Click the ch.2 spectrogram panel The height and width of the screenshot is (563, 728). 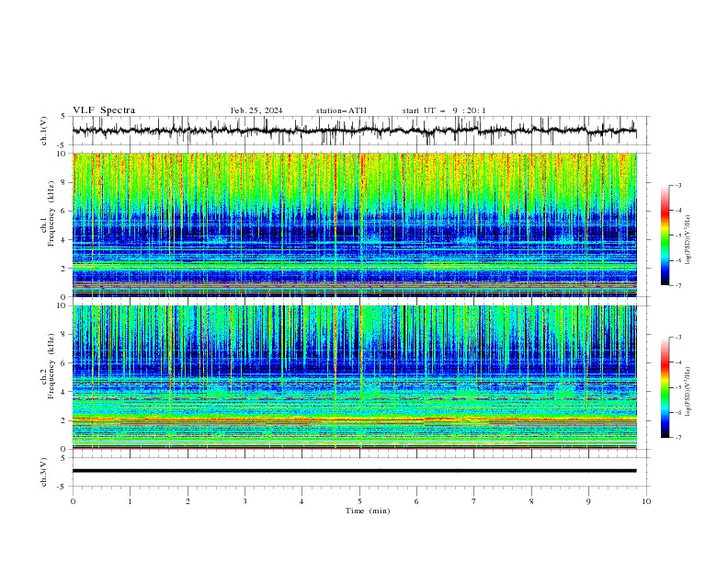coord(354,377)
